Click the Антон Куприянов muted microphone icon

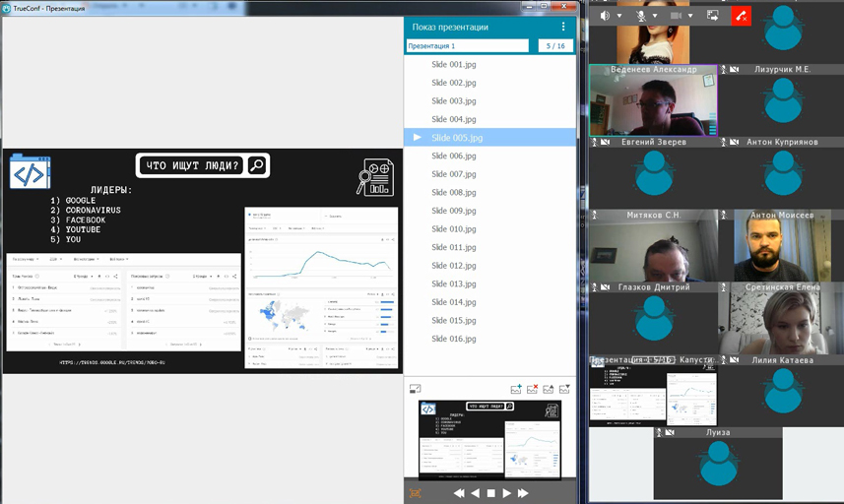(724, 142)
